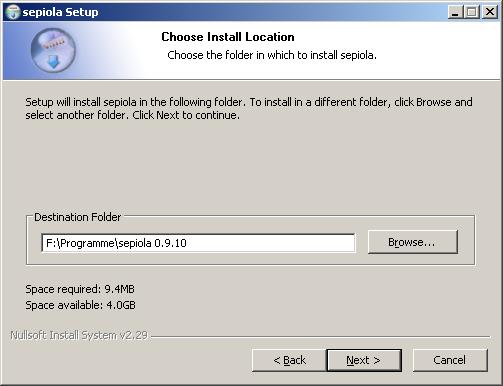Click the sepiola installer title bar icon
Viewport: 503px width, 386px height.
pyautogui.click(x=13, y=12)
